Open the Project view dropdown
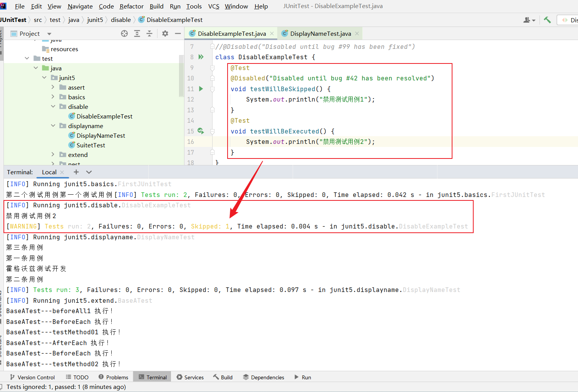 coord(49,34)
